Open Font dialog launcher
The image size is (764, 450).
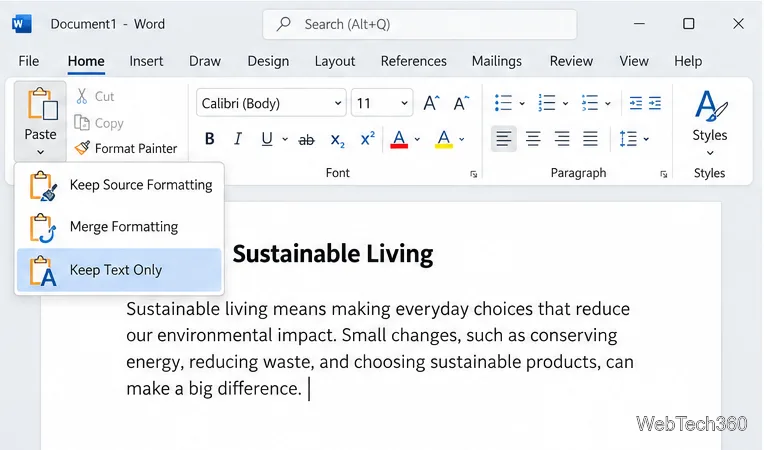point(474,174)
